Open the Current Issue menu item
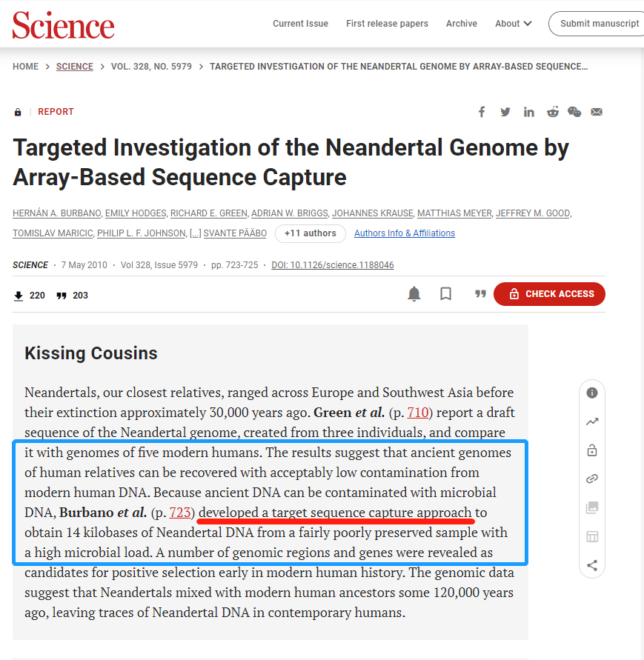 [x=300, y=24]
